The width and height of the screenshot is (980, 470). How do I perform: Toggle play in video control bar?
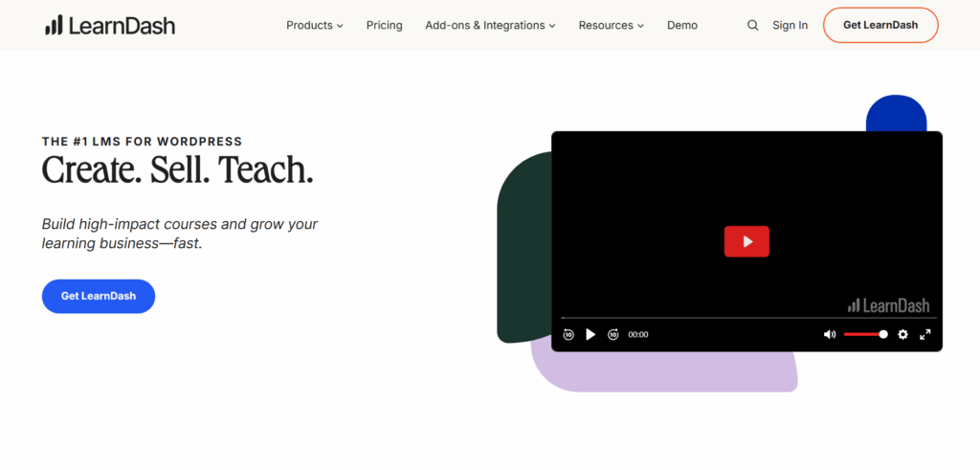click(590, 334)
